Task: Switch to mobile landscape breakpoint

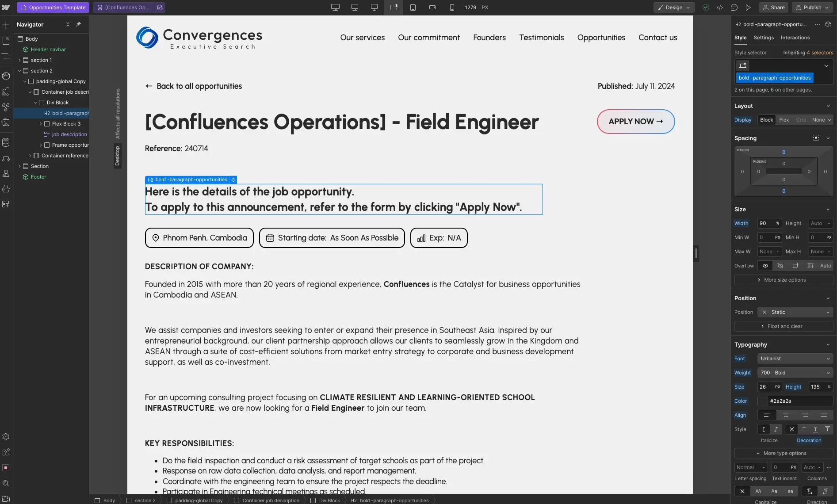Action: (432, 8)
